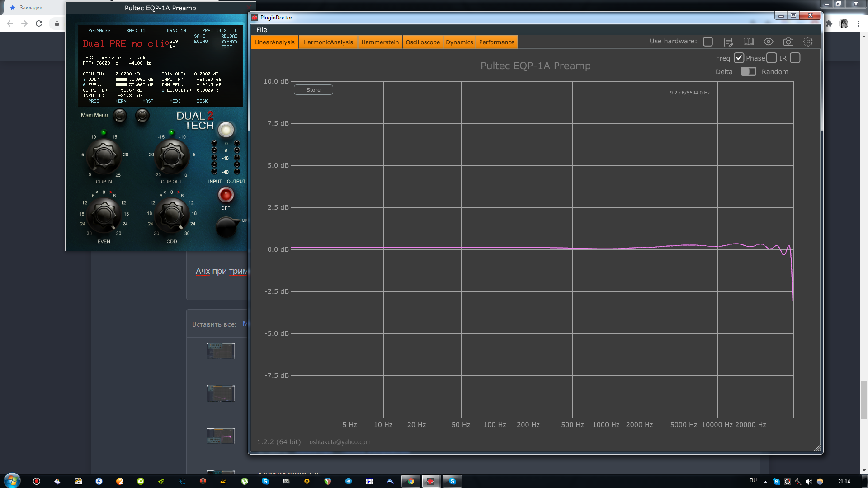Click SAVE on the plugin display
This screenshot has height=488, width=868.
click(x=199, y=36)
